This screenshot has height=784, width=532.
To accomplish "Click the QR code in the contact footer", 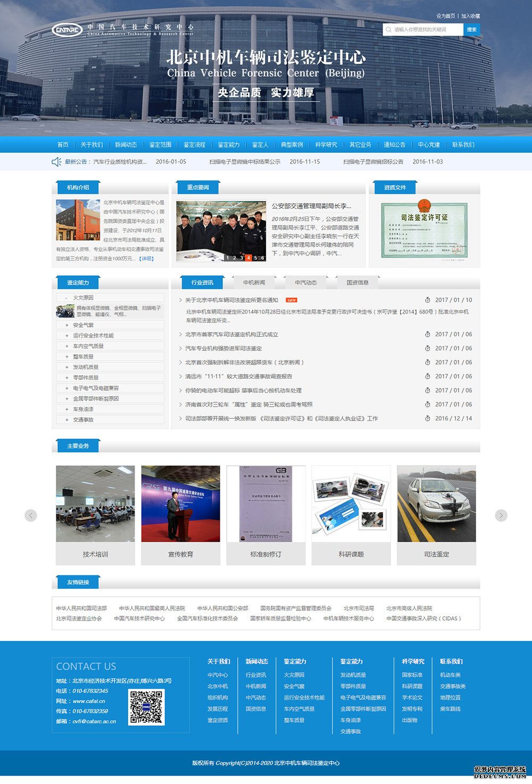I will (x=146, y=707).
